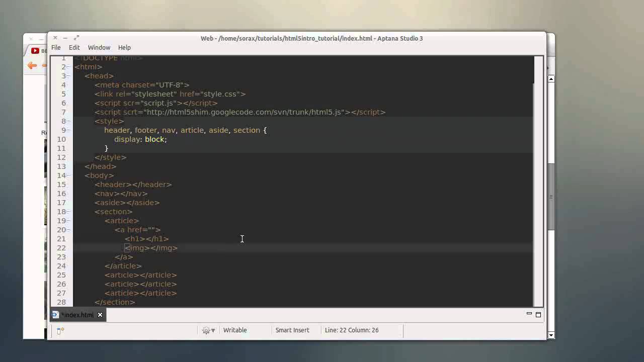Viewport: 644px width, 362px height.
Task: Click the <style> tag on line 8
Action: (x=109, y=121)
